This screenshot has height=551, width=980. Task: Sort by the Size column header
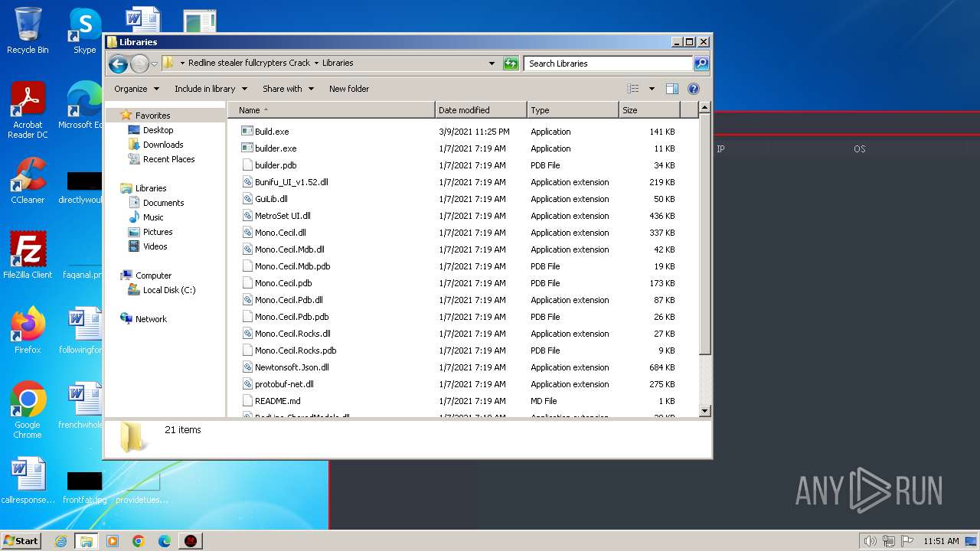coord(649,110)
